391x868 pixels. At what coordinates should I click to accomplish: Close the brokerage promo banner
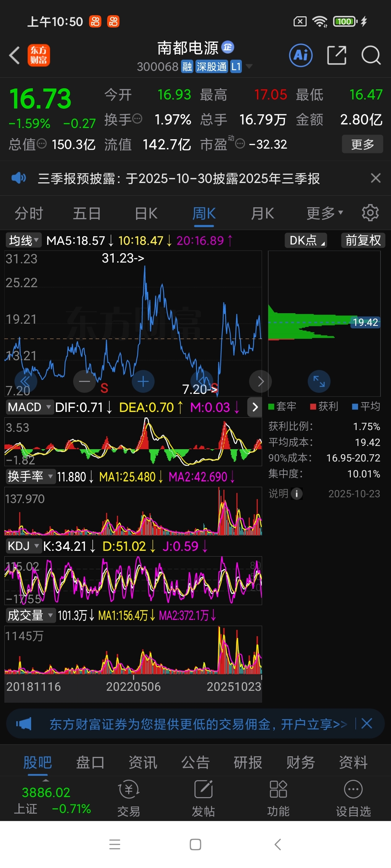pos(367,724)
